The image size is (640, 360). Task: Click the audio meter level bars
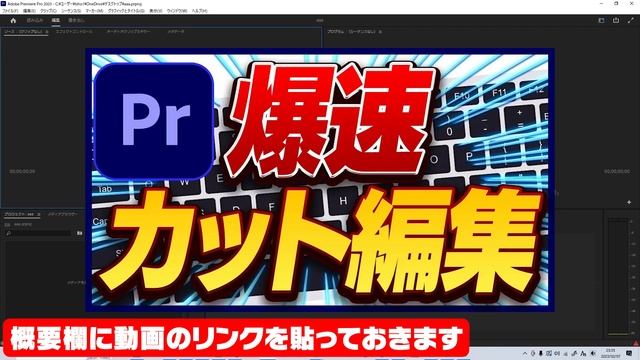pyautogui.click(x=618, y=276)
